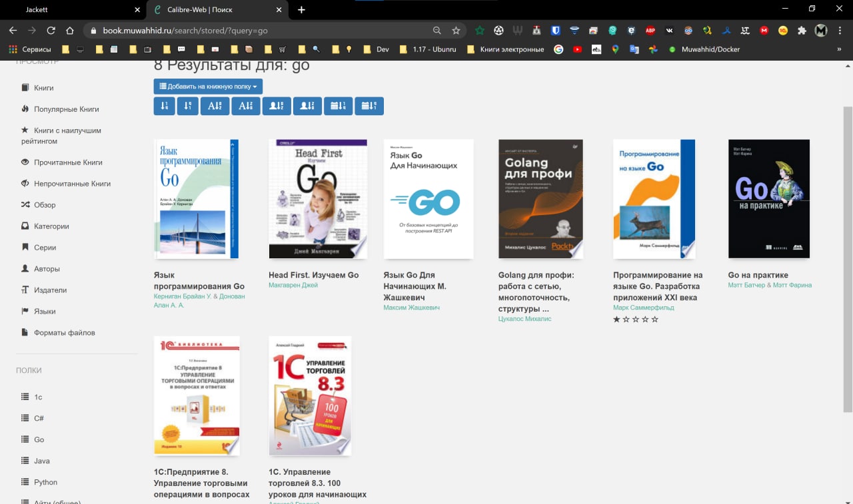The height and width of the screenshot is (504, 853).
Task: Click author link 'Марк Саммерфильд'
Action: coord(644,308)
